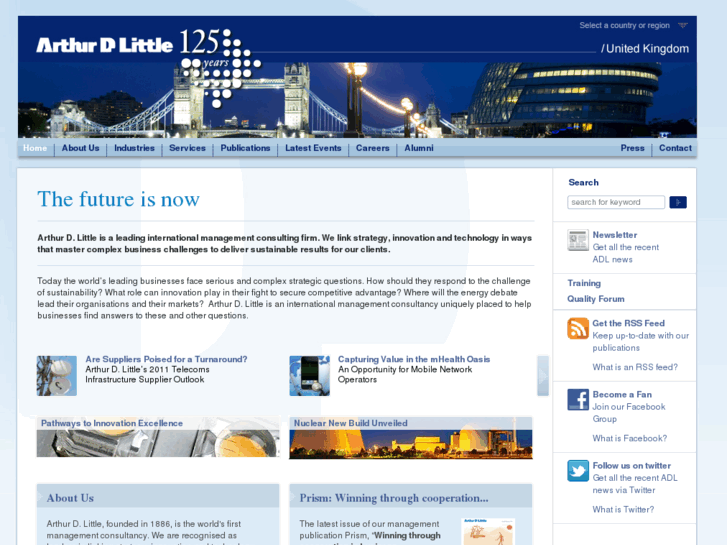Viewport: 727px width, 545px height.
Task: Click '/ United Kingdom' region label
Action: (645, 49)
